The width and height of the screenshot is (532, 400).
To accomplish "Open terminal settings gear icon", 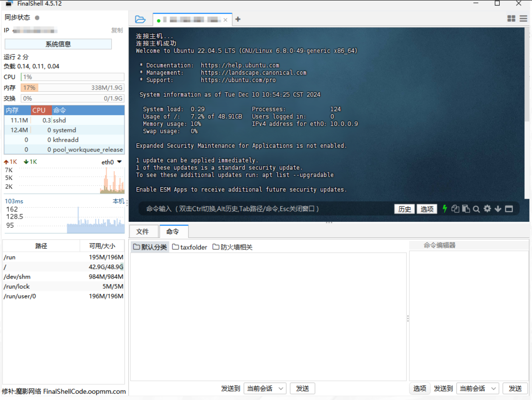I will click(487, 208).
